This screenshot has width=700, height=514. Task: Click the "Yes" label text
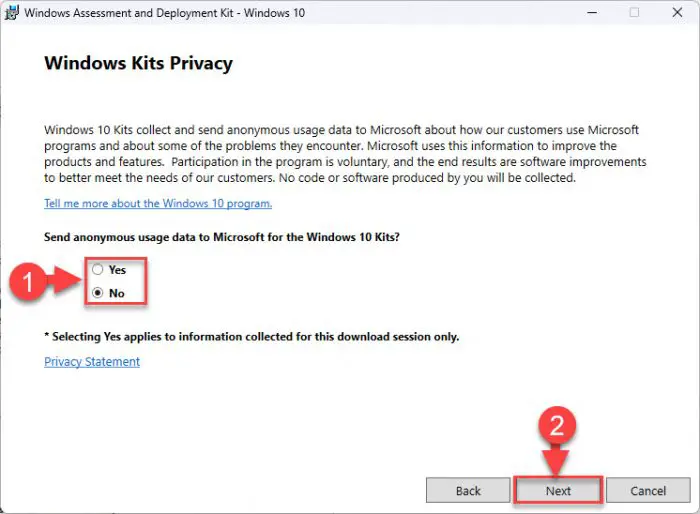[x=117, y=270]
